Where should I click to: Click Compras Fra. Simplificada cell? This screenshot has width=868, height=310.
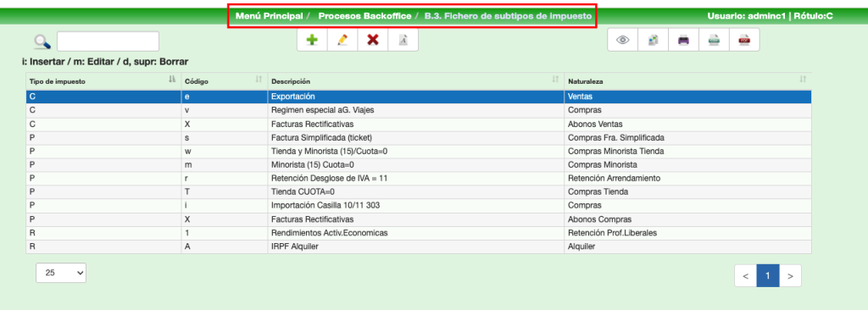pos(688,137)
